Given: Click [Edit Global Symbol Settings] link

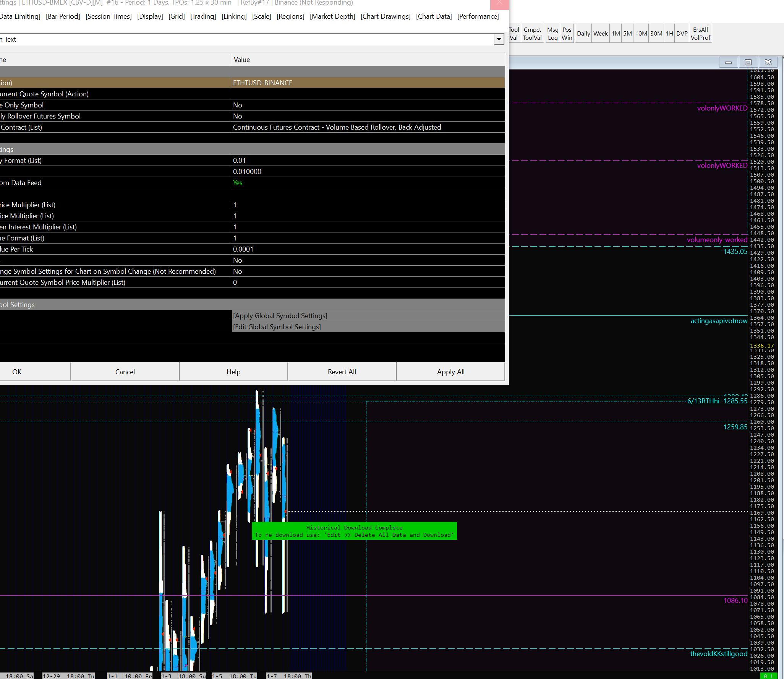Looking at the screenshot, I should pos(277,327).
